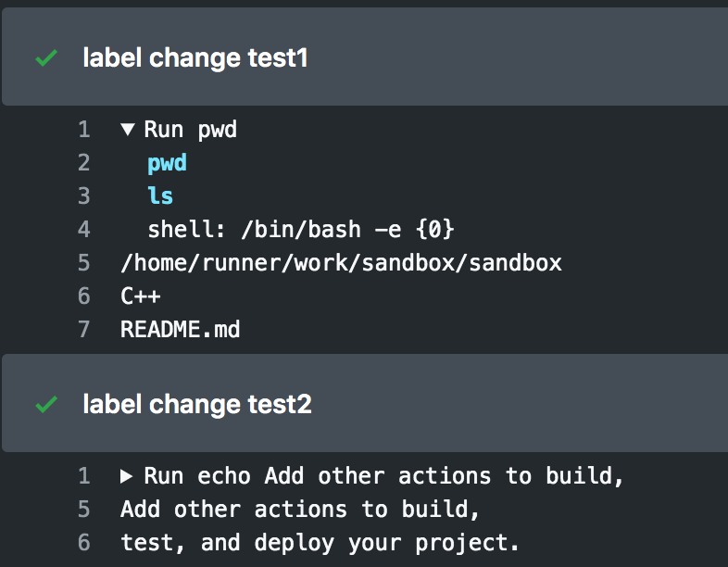Click line number 7 beside README.md
728x567 pixels.
coord(83,329)
